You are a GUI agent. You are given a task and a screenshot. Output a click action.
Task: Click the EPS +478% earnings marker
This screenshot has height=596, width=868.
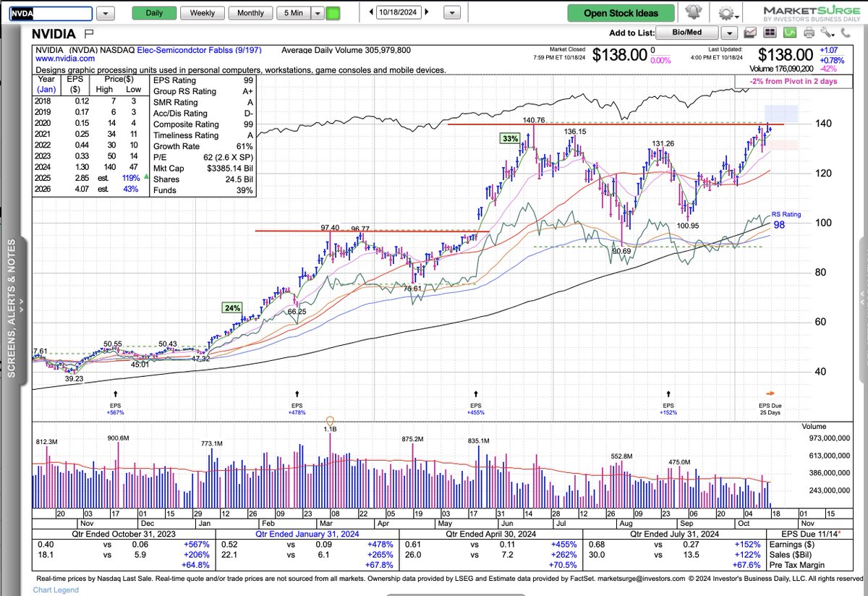point(297,395)
